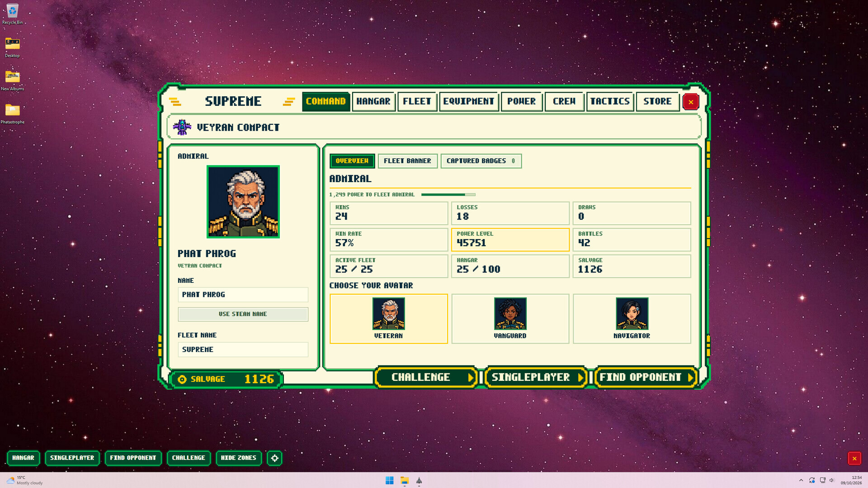Screen dimensions: 868x488
Task: Open the Phatastrophe folder icon
Action: click(12, 113)
